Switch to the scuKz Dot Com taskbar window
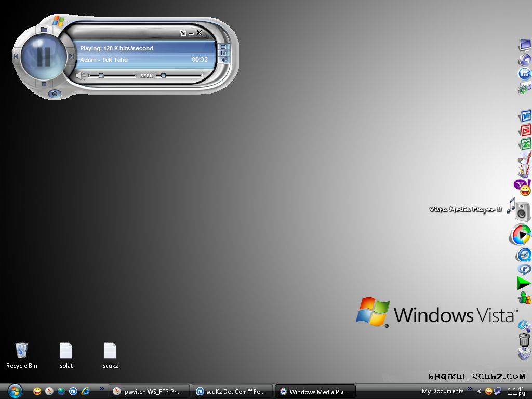Viewport: 532px width, 399px height. [x=233, y=392]
